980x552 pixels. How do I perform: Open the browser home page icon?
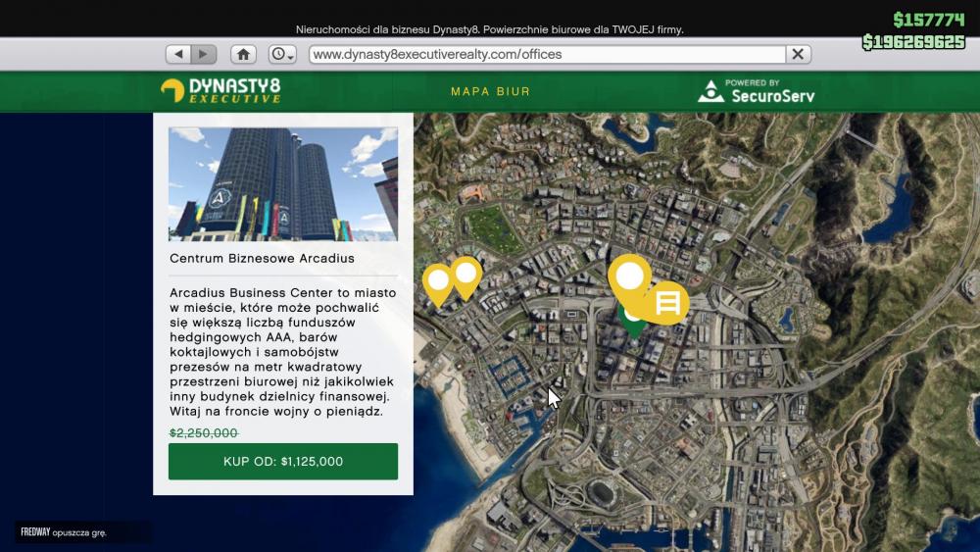(243, 54)
